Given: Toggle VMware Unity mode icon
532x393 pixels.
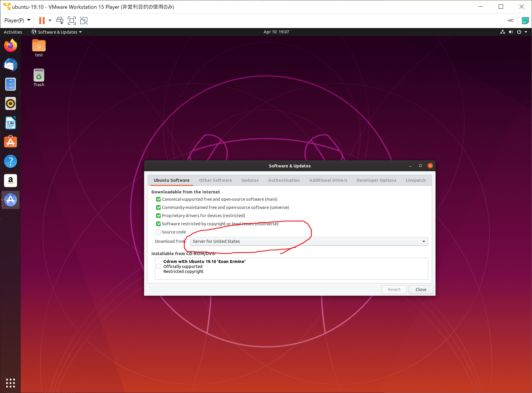Looking at the screenshot, I should (x=84, y=20).
